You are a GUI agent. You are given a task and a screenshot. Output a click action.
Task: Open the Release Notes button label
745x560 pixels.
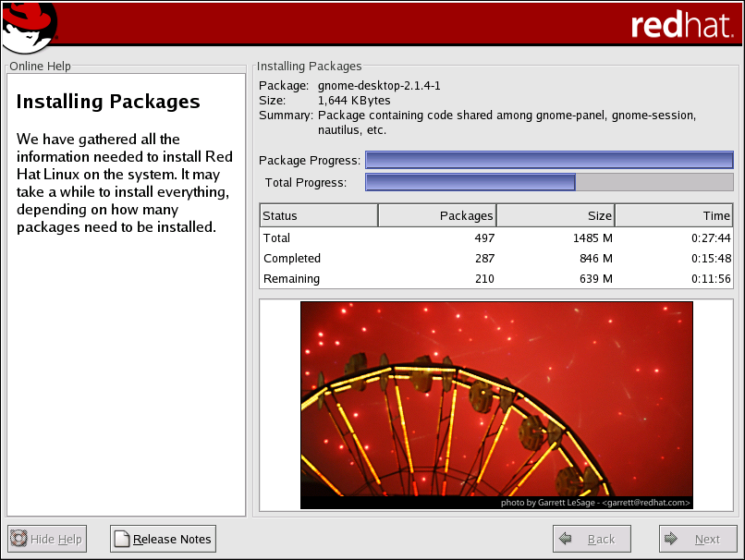click(172, 539)
